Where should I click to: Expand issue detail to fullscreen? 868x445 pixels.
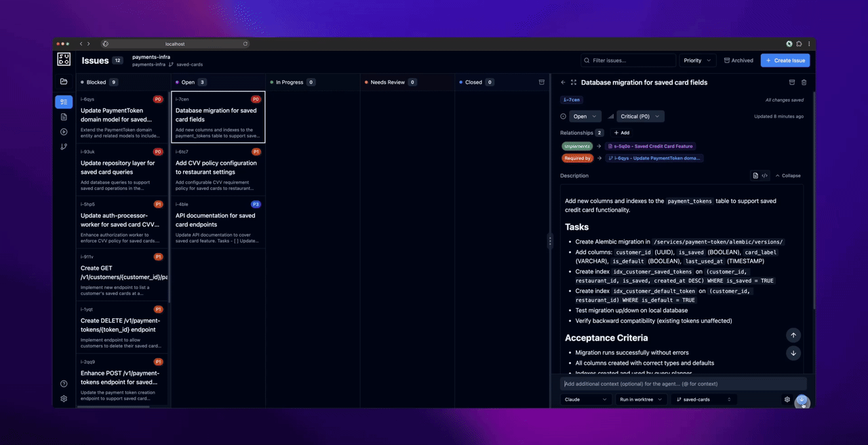pos(574,82)
